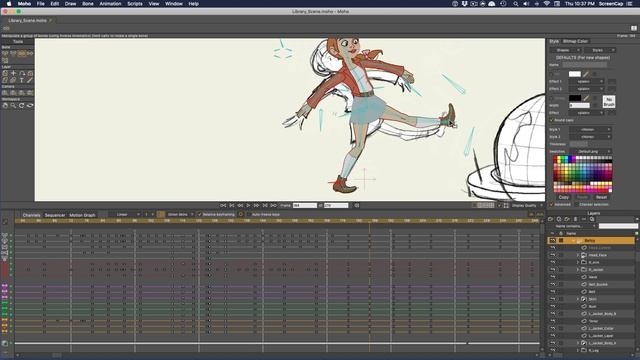
Task: Open the Bone menu
Action: pyautogui.click(x=88, y=4)
